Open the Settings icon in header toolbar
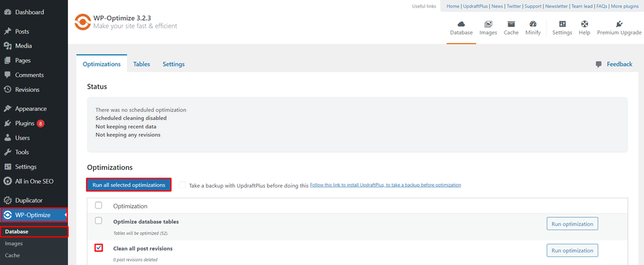 [562, 24]
